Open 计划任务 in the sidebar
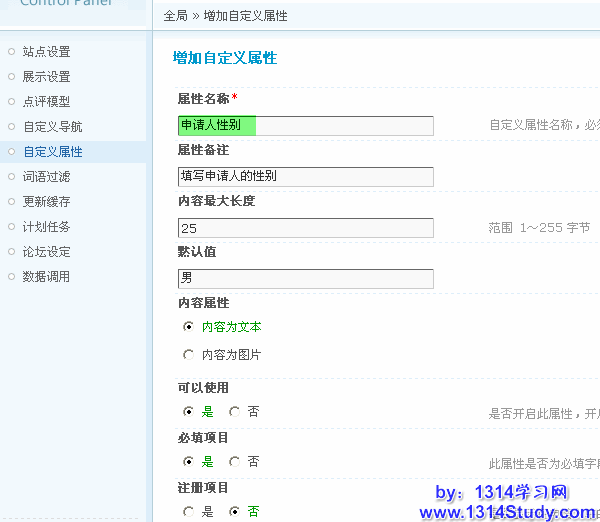Screen dimensions: 600x522 click(46, 227)
